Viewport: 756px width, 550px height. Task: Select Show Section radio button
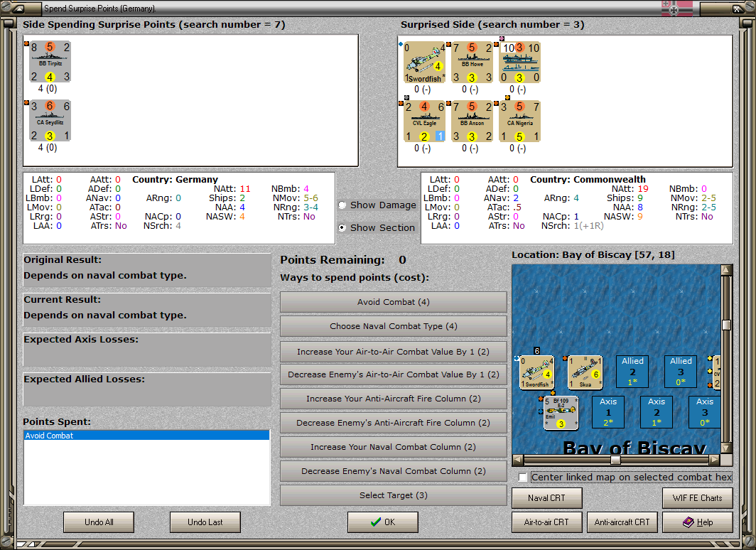coord(342,227)
